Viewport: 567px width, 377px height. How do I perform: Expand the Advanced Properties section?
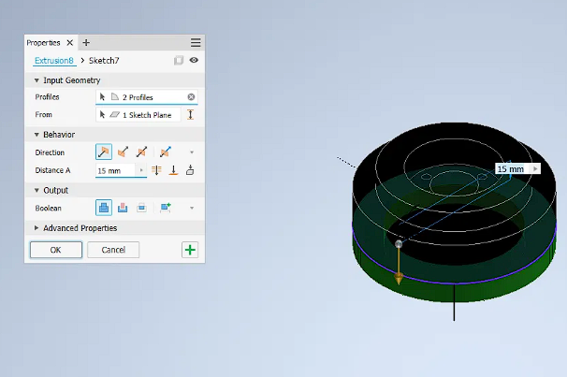click(x=37, y=228)
